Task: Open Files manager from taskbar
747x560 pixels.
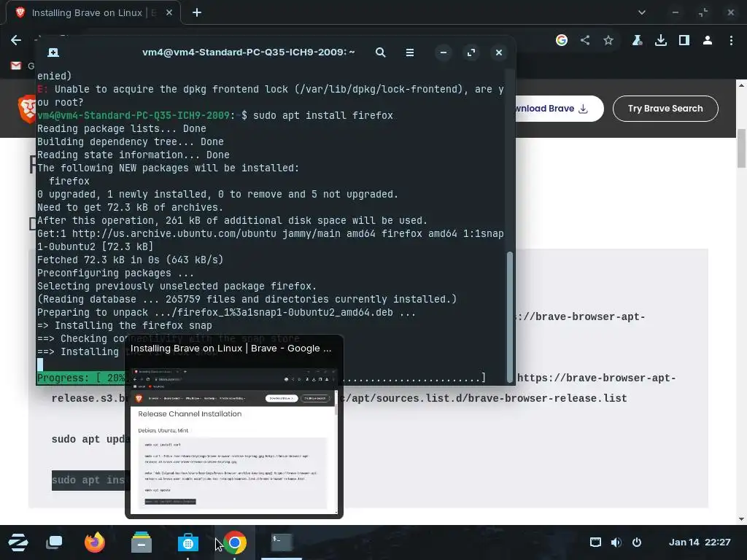Action: 142,542
